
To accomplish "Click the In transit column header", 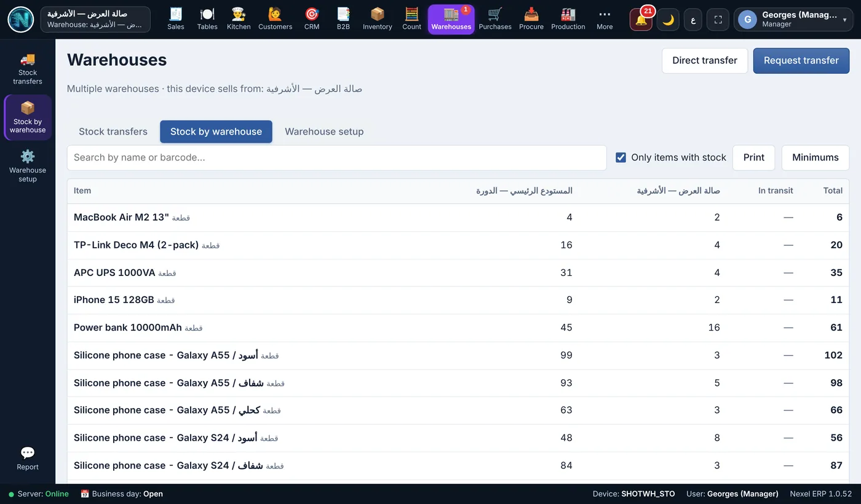I will point(776,191).
